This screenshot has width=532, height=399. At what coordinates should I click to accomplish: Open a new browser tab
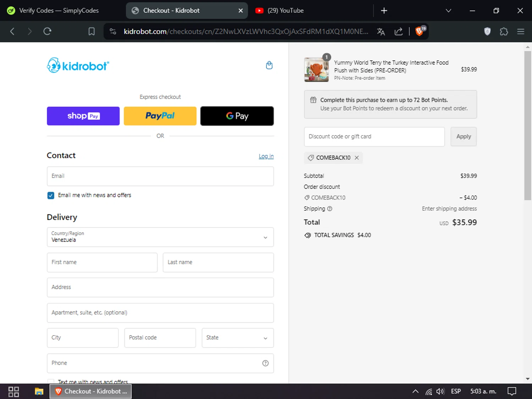[x=384, y=11]
